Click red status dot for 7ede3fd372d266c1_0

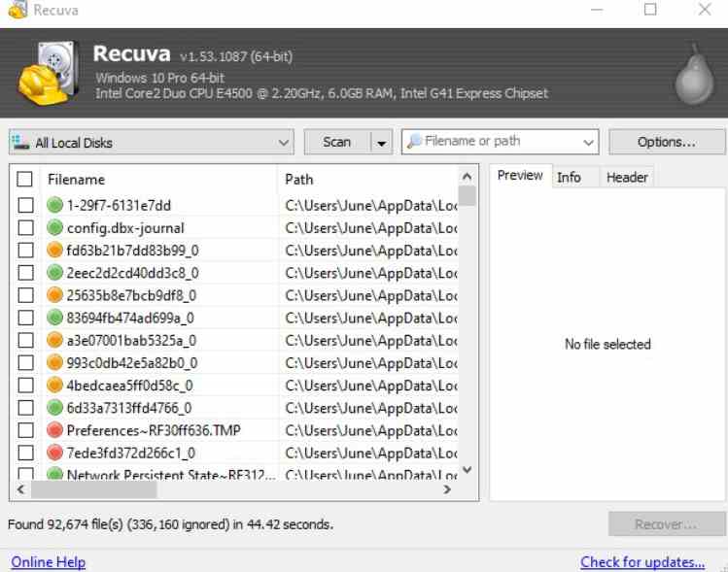(54, 452)
